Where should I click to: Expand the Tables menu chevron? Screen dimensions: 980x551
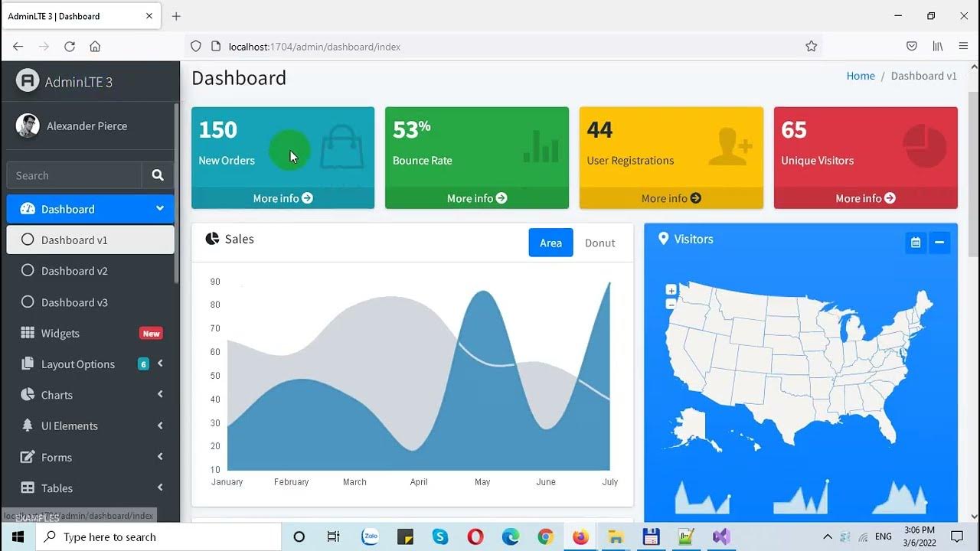click(x=160, y=487)
